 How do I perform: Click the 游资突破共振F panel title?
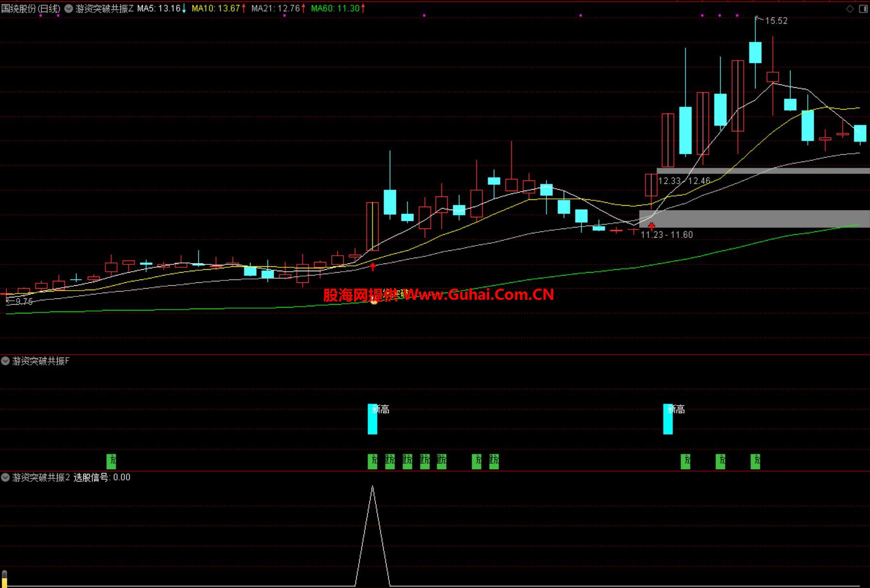tap(41, 361)
